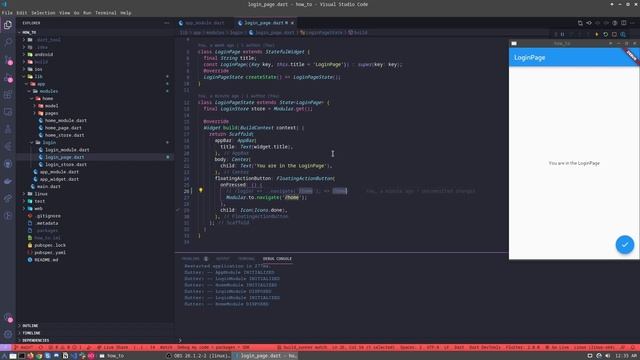
Task: Click the debug toolbar Restart icon
Action: click(x=606, y=35)
